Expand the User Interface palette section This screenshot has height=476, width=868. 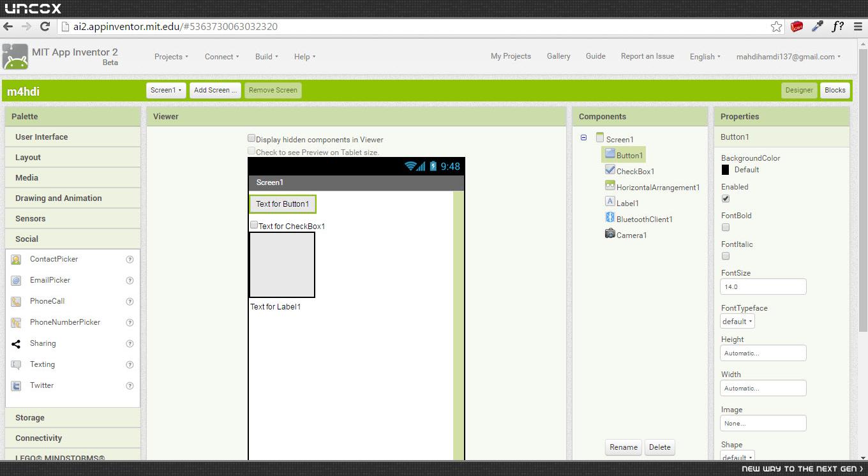(x=73, y=137)
